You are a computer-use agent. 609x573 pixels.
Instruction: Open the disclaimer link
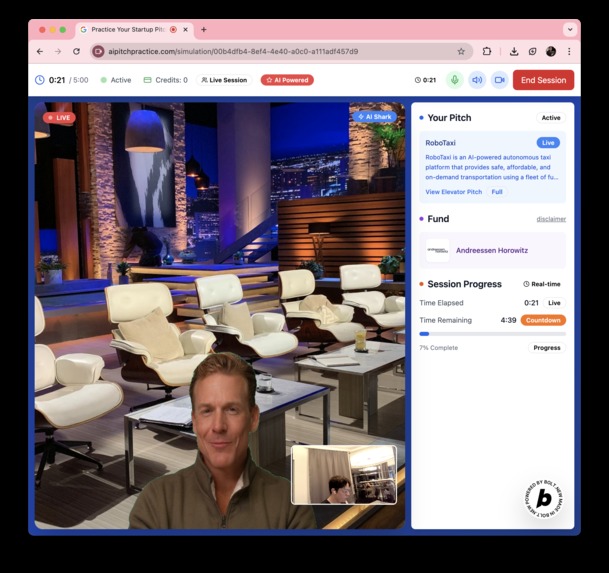551,219
